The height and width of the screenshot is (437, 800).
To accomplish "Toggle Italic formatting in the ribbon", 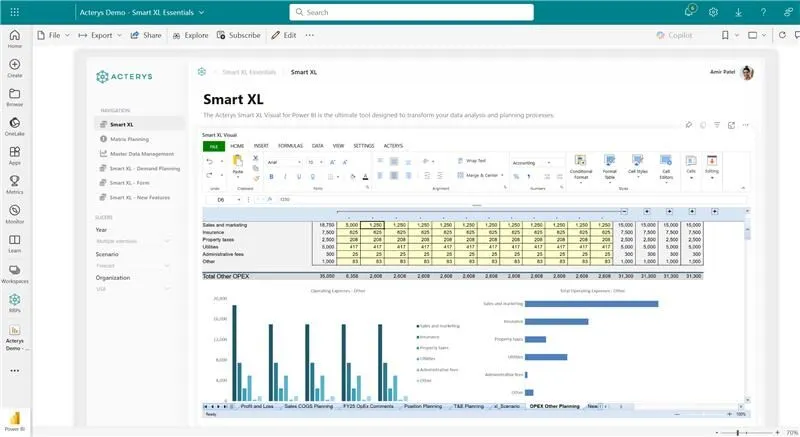I will 284,177.
